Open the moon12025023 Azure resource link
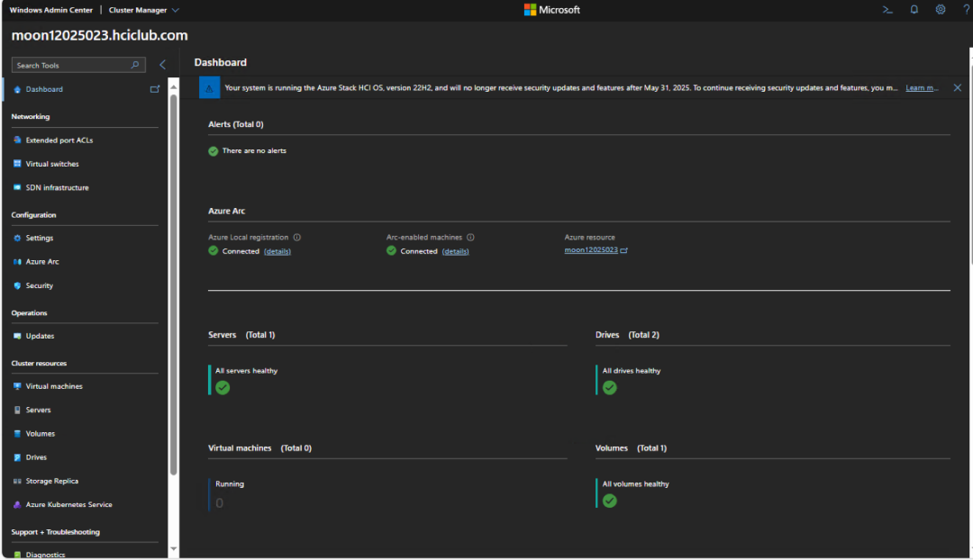The image size is (973, 560). 591,249
